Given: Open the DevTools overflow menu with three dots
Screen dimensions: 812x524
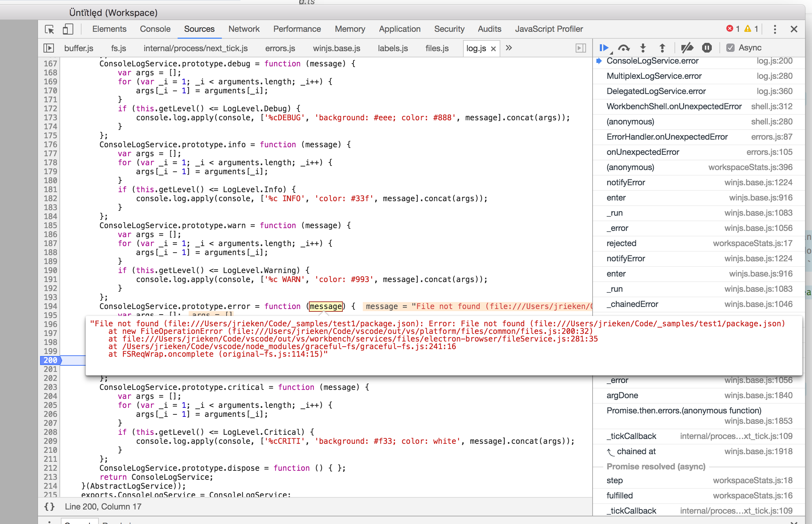Looking at the screenshot, I should (775, 29).
